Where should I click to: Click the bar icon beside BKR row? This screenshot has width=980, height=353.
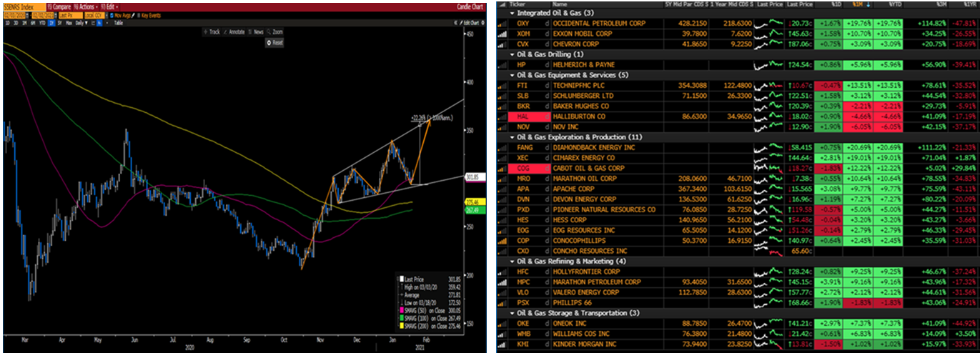(501, 106)
